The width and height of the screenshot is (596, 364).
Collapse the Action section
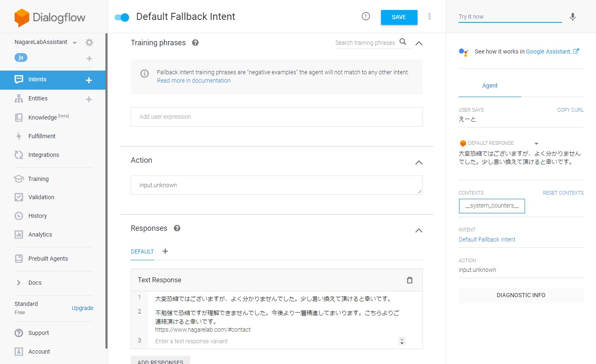point(419,162)
